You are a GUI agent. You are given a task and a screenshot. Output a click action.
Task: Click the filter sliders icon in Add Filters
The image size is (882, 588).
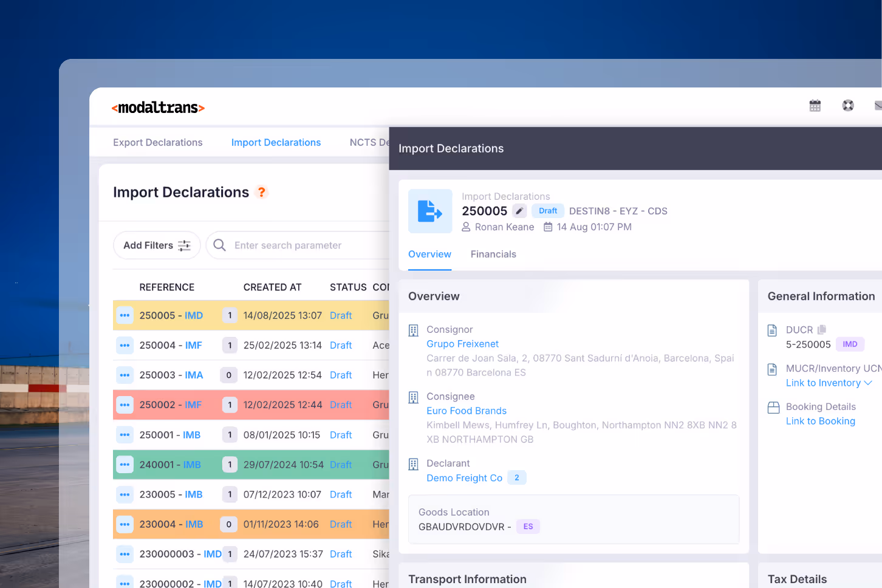[184, 245]
